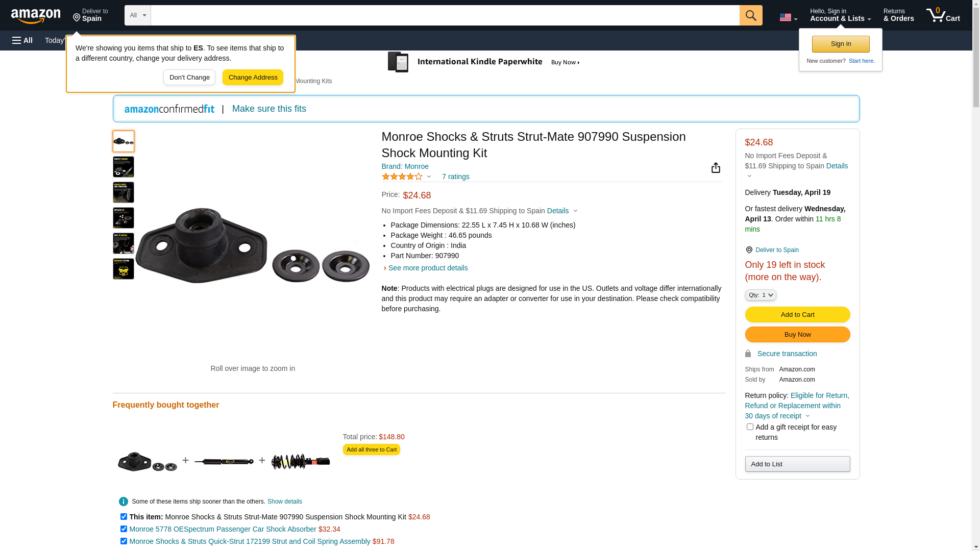The height and width of the screenshot is (551, 980).
Task: Uncheck the Quick-Strut 172199 checkbox
Action: pos(124,541)
